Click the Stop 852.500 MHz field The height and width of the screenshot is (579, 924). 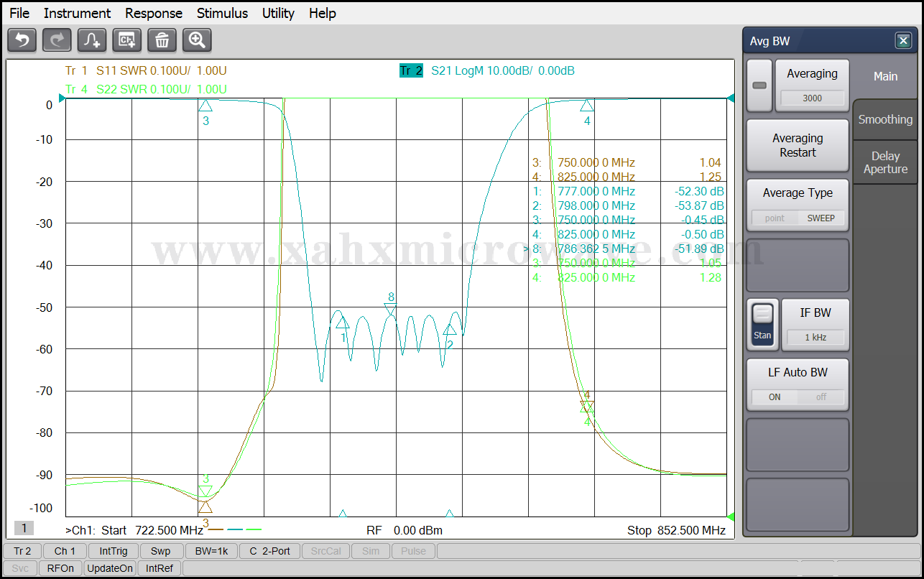pos(676,530)
